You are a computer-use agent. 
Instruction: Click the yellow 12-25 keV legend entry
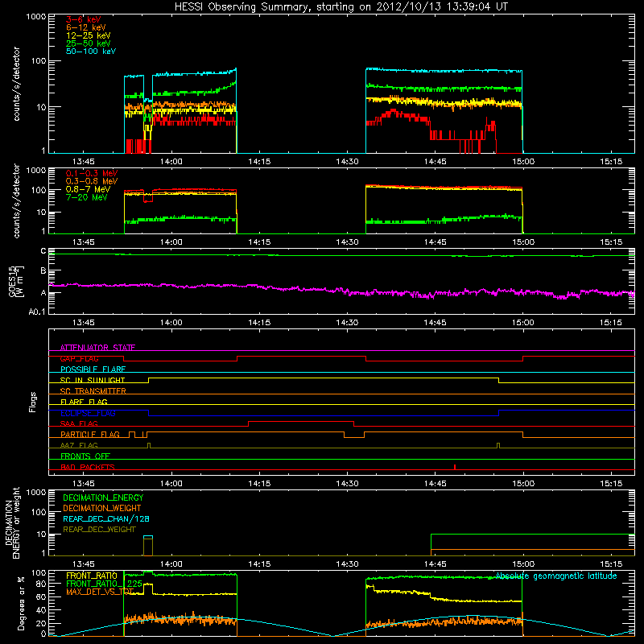pyautogui.click(x=89, y=35)
